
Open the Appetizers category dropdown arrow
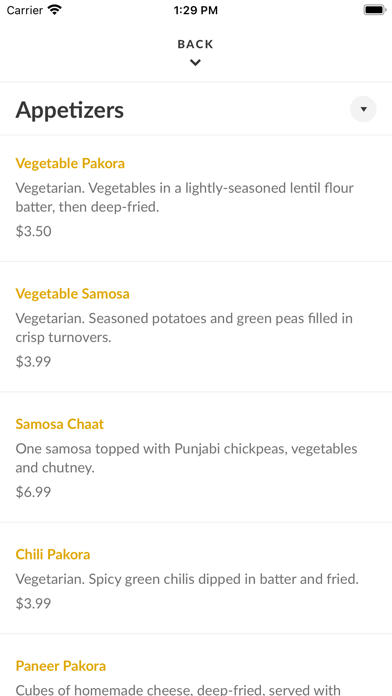[363, 109]
